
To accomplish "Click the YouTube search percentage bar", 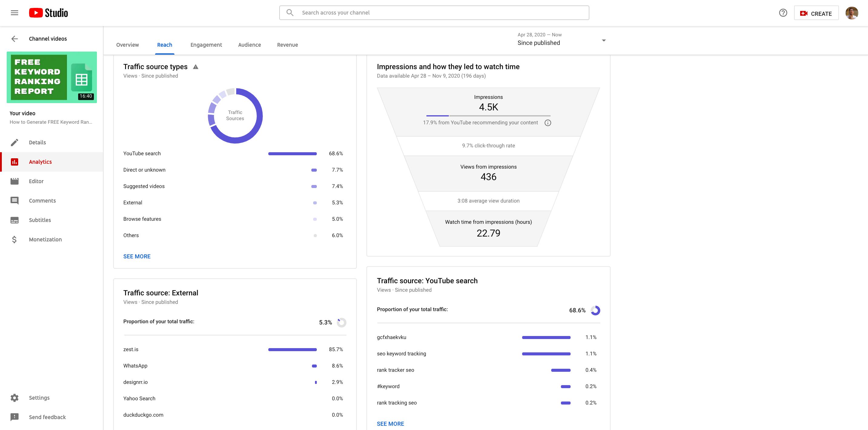I will click(292, 154).
